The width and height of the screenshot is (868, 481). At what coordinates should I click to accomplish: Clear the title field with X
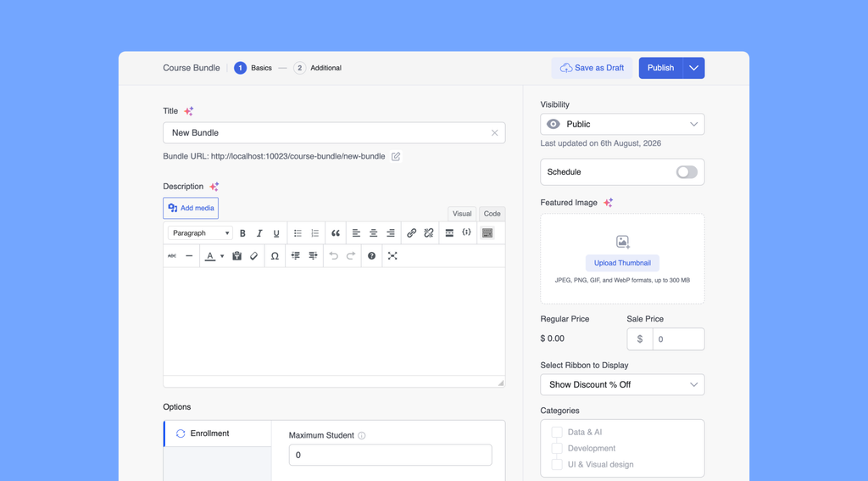(494, 133)
